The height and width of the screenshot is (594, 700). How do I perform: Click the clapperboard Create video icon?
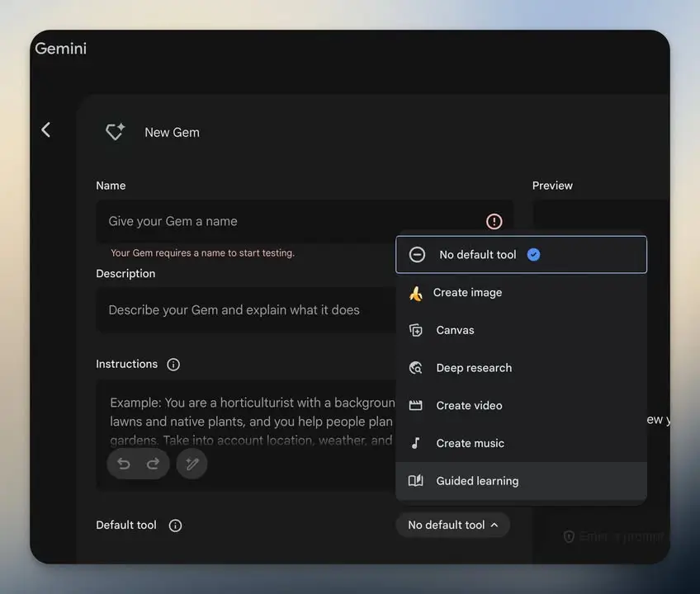pos(416,405)
